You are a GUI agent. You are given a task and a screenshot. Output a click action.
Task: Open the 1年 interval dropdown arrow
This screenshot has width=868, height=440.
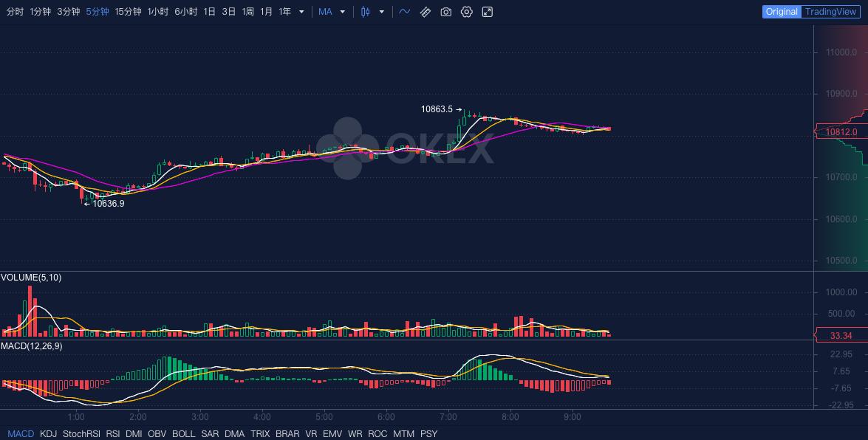301,12
